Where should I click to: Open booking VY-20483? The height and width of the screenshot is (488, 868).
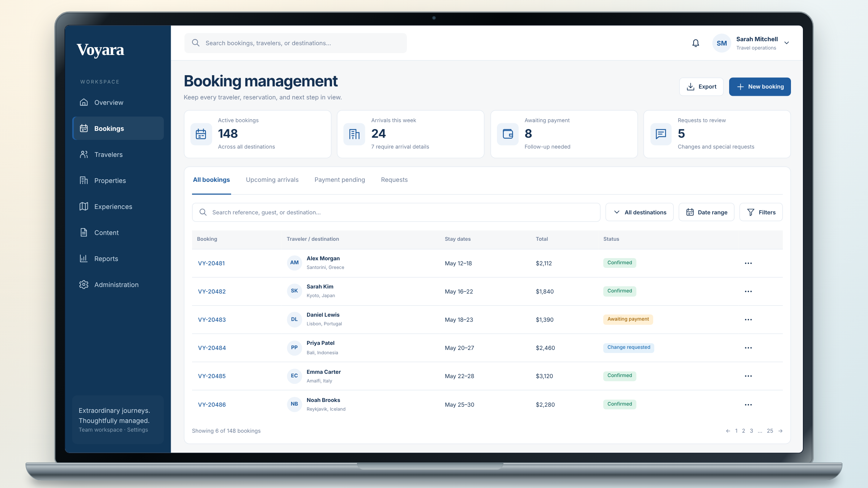tap(212, 320)
